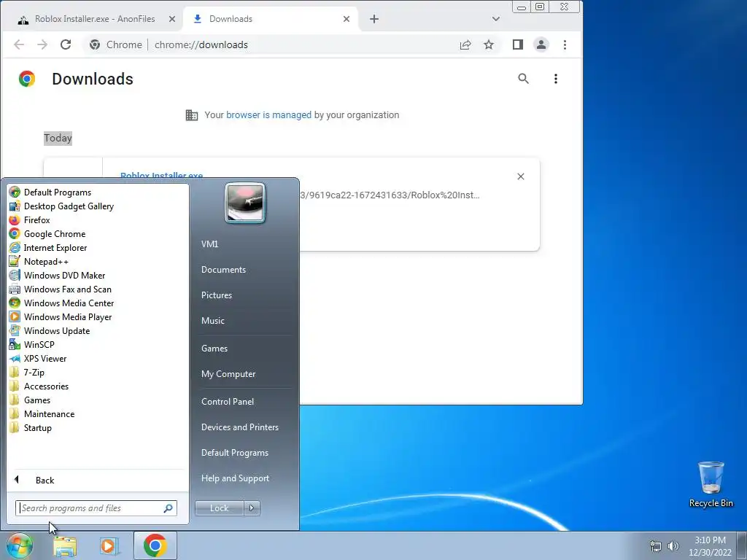Open the tab search dropdown
747x560 pixels.
pos(496,19)
